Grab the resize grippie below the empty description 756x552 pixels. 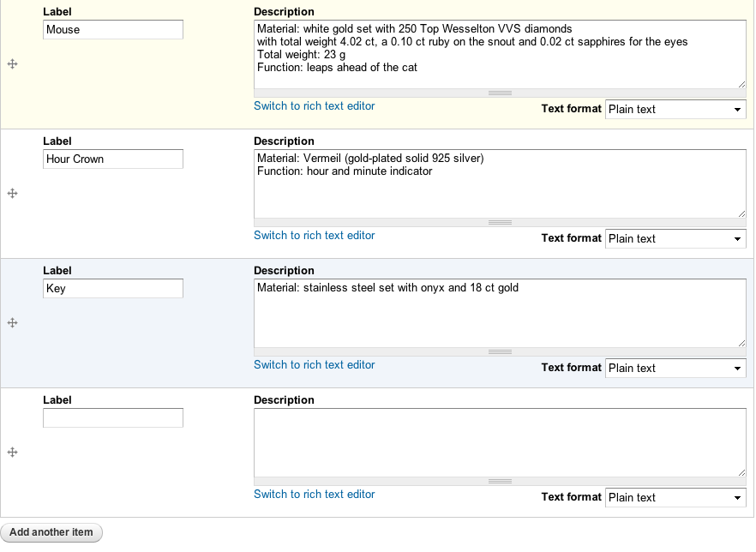click(500, 481)
